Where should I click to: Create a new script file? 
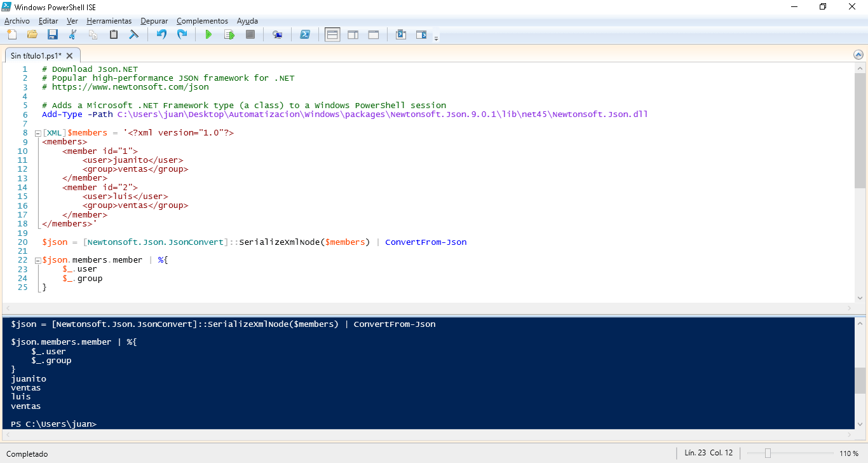click(11, 34)
